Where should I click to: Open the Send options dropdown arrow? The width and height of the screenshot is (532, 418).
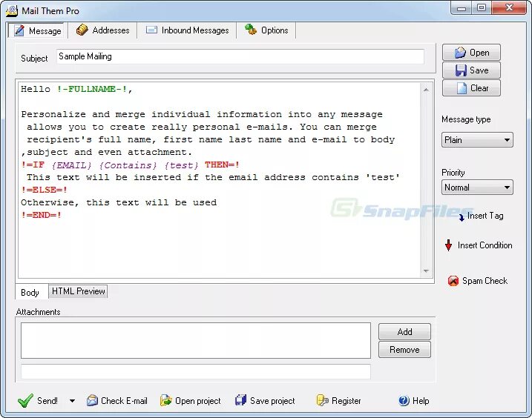(72, 401)
